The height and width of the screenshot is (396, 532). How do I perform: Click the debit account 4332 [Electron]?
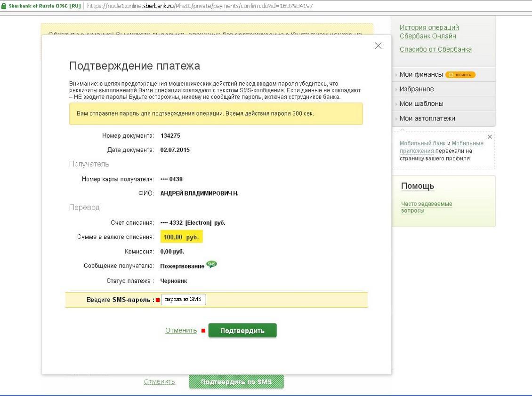pyautogui.click(x=193, y=223)
